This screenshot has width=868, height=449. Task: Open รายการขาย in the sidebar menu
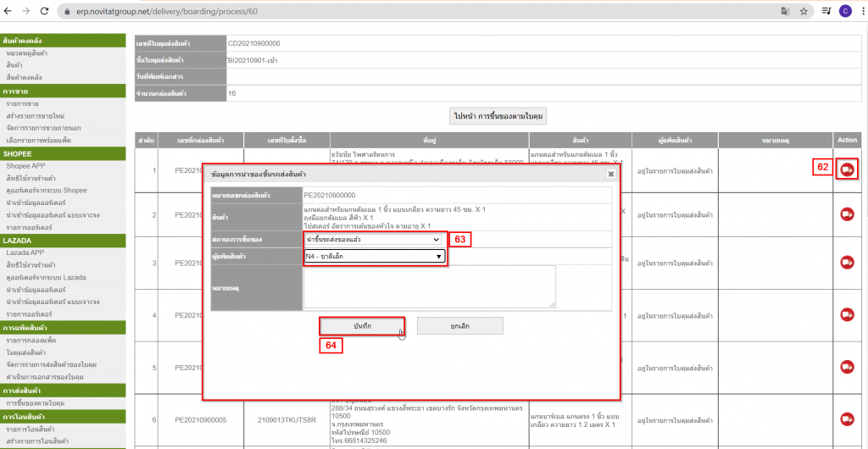click(24, 103)
